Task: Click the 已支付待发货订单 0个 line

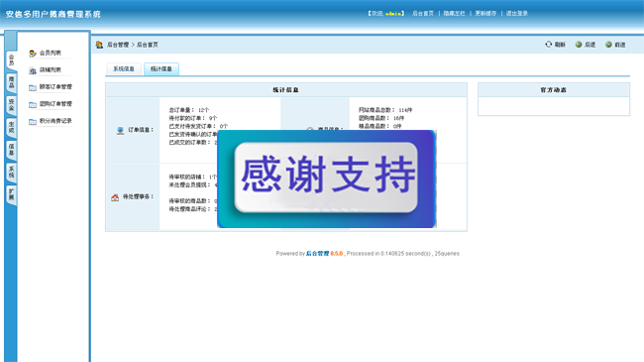Action: coord(198,126)
